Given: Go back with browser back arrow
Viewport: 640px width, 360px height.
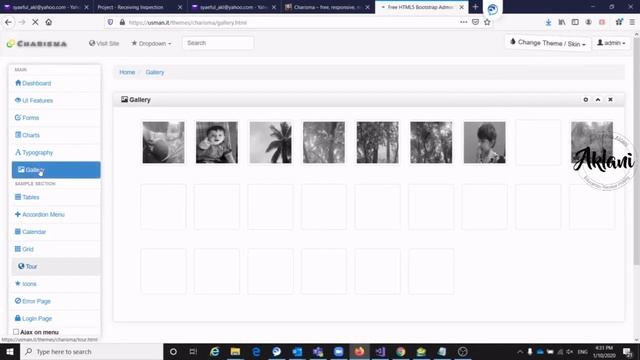Looking at the screenshot, I should [9, 22].
